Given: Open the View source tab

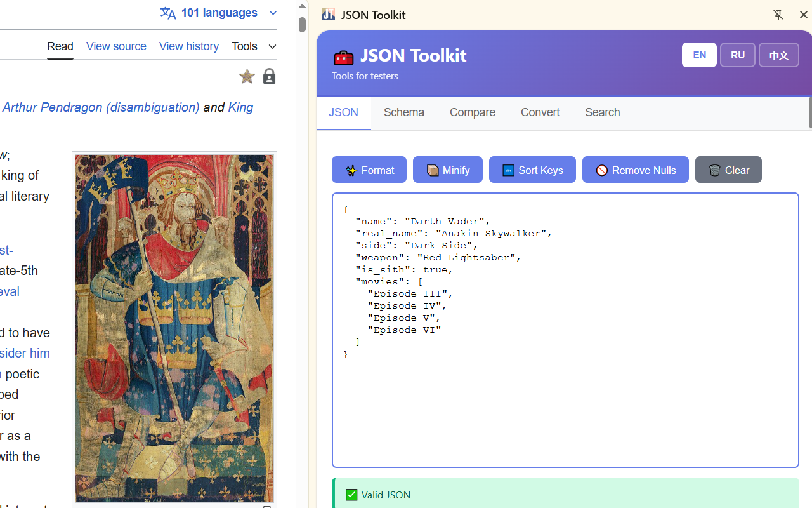Looking at the screenshot, I should tap(116, 46).
